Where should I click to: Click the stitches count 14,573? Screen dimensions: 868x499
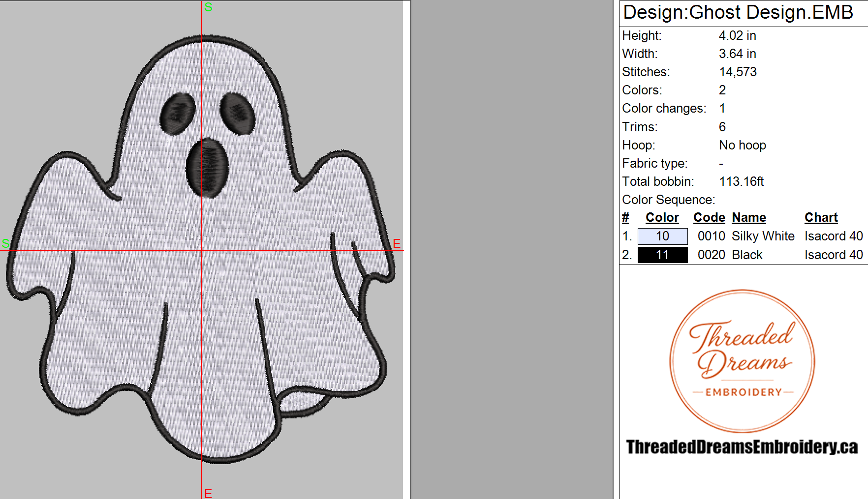point(738,72)
